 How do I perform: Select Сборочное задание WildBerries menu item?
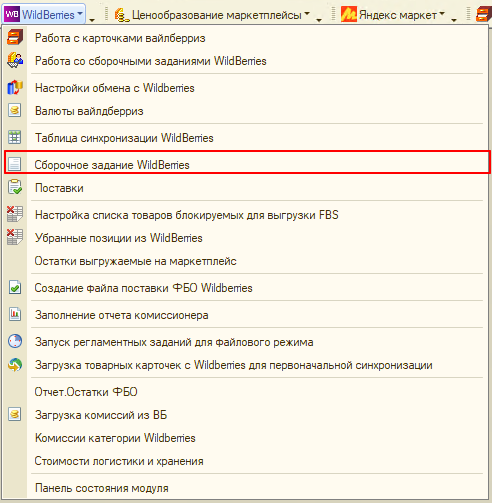[x=247, y=165]
